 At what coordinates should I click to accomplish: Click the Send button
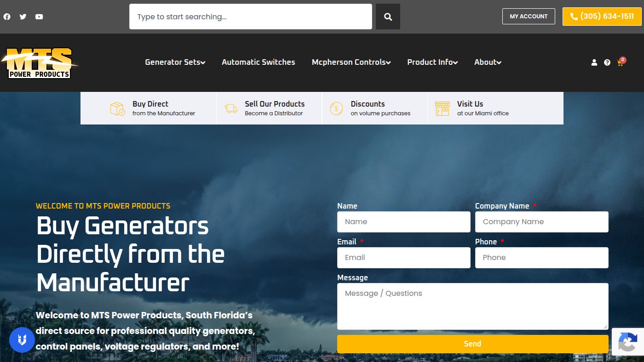[x=472, y=344]
